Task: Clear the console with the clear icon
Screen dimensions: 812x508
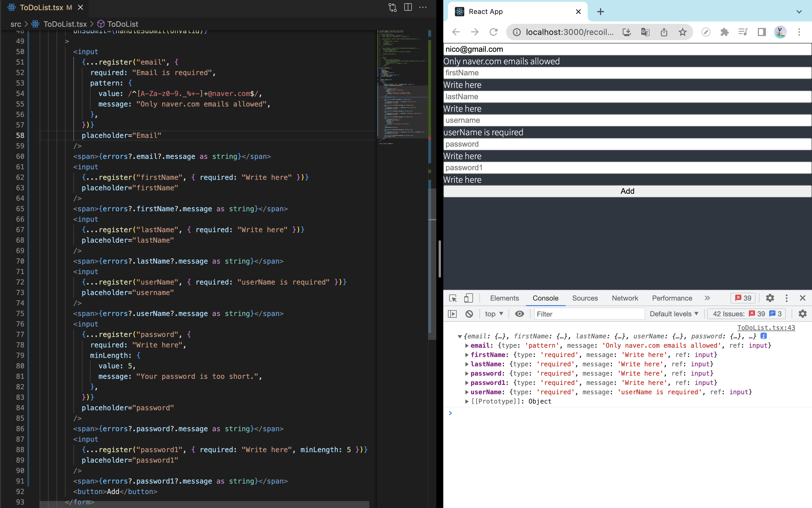Action: point(469,314)
